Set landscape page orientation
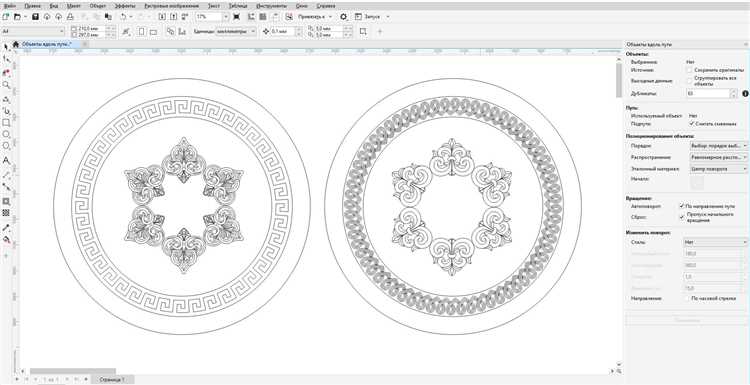 [153, 32]
